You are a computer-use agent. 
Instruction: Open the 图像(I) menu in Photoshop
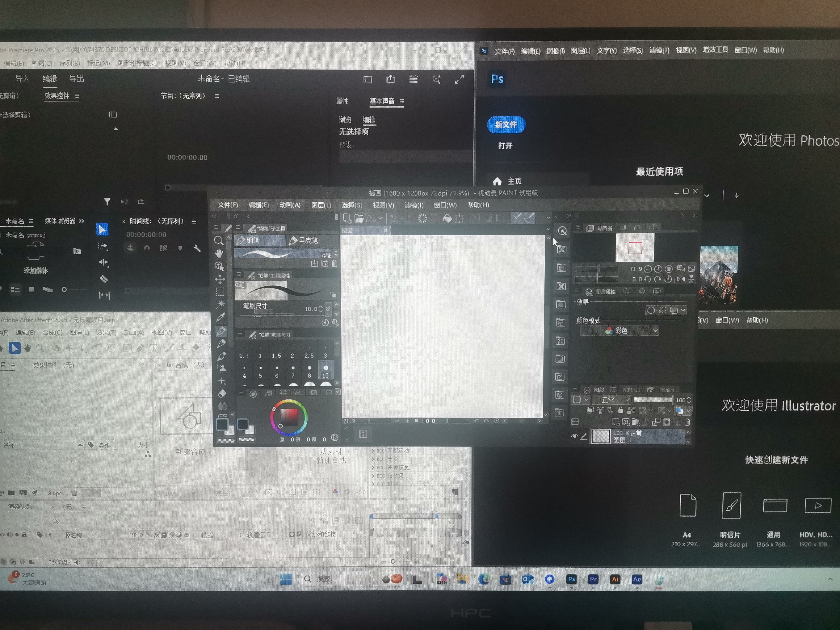pyautogui.click(x=555, y=51)
